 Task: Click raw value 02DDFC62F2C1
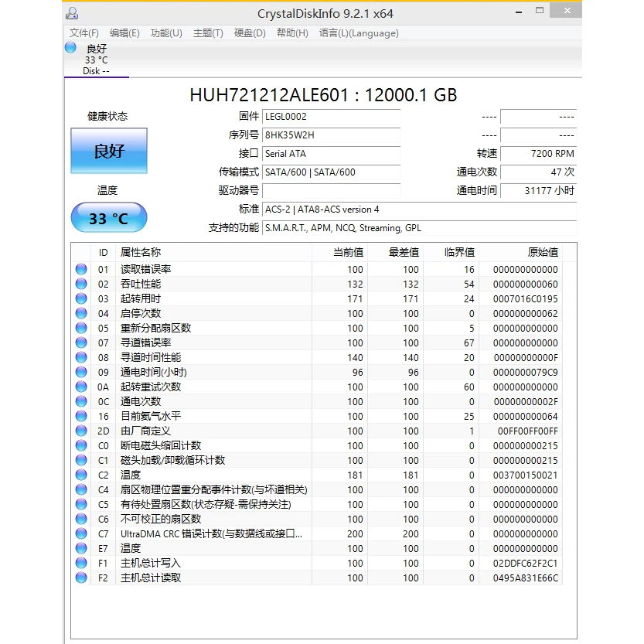525,564
